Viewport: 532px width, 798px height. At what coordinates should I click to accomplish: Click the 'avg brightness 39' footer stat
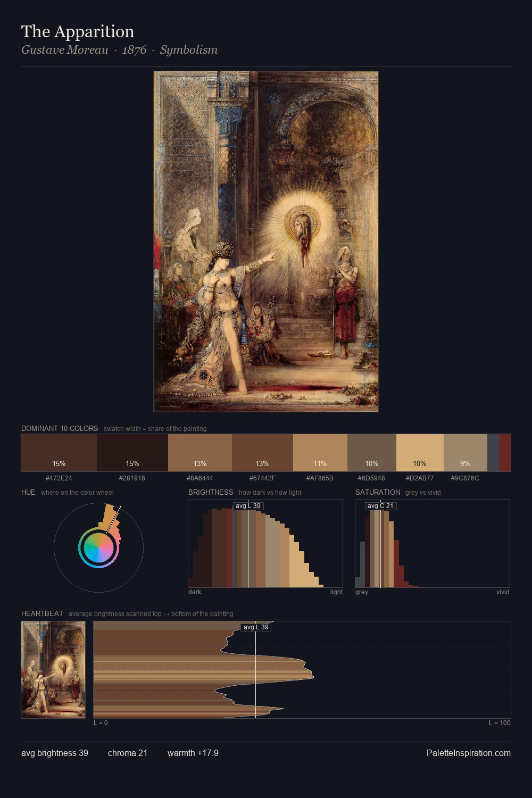pyautogui.click(x=55, y=753)
